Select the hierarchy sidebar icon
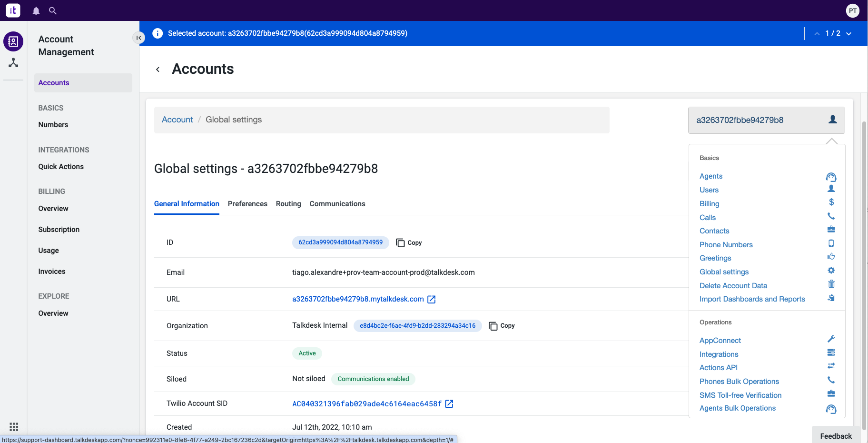Viewport: 868px width, 443px height. point(13,63)
